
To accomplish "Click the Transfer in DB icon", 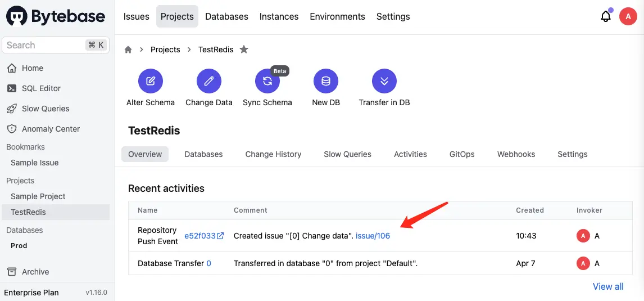I will click(384, 81).
